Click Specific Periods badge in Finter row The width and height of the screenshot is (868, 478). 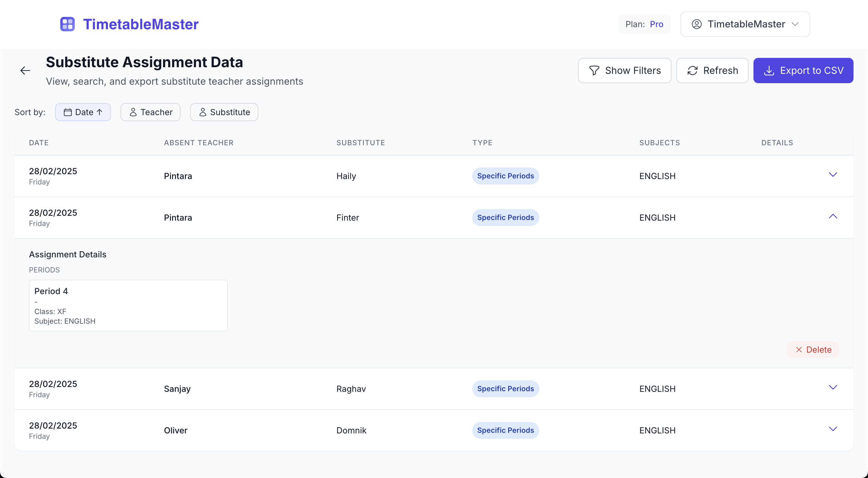505,218
